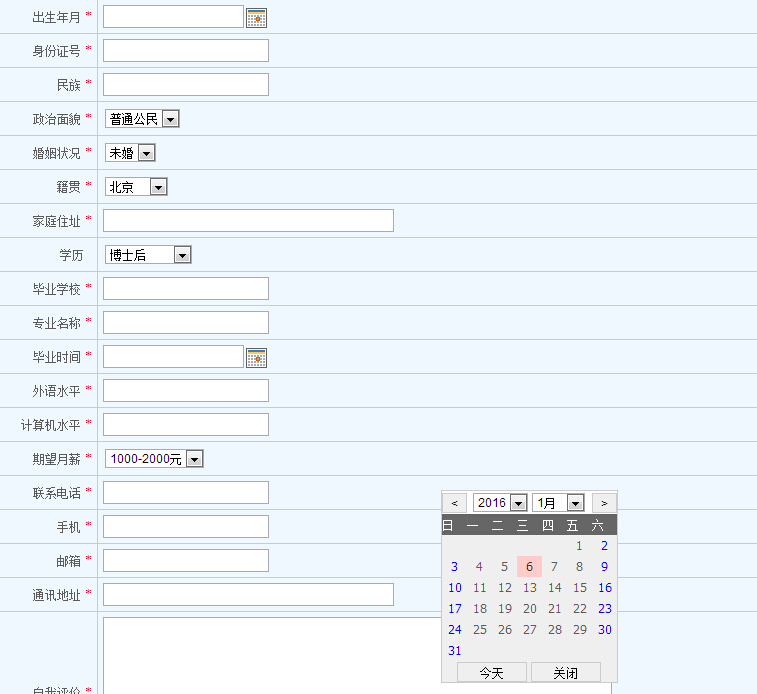Open the graduation date calendar picker icon
The image size is (757, 694).
(x=256, y=357)
